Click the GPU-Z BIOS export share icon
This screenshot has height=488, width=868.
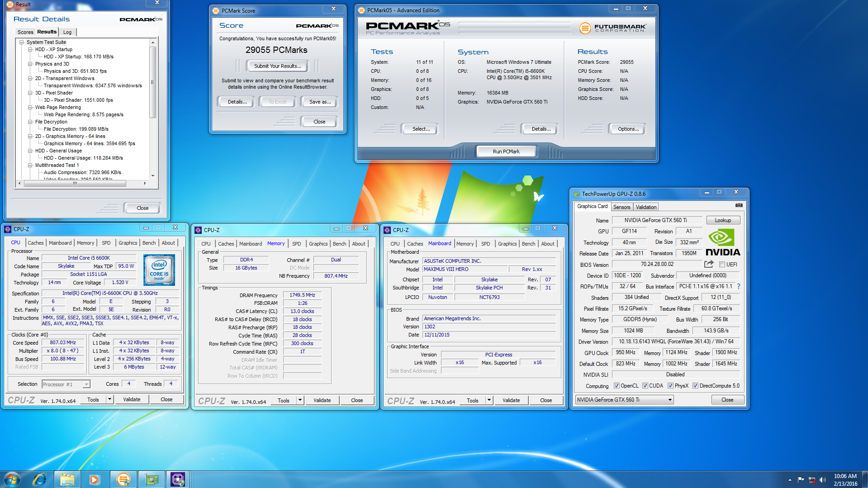[709, 264]
